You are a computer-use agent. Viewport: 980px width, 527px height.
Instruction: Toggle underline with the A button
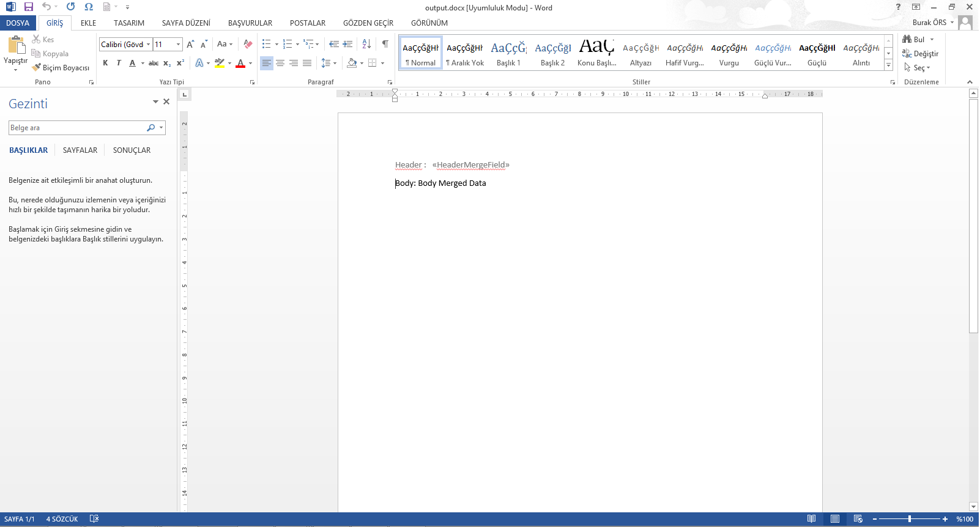(132, 63)
